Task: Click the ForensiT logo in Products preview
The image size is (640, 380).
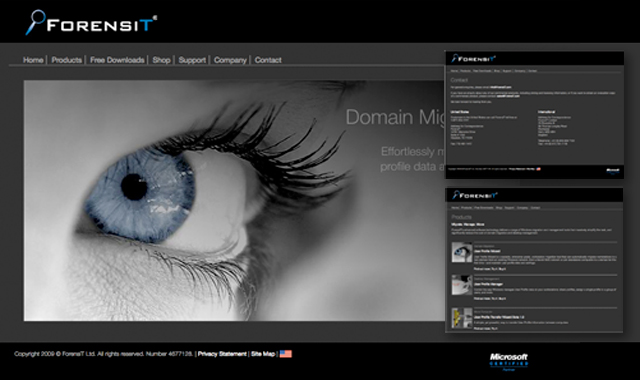Action: [475, 195]
